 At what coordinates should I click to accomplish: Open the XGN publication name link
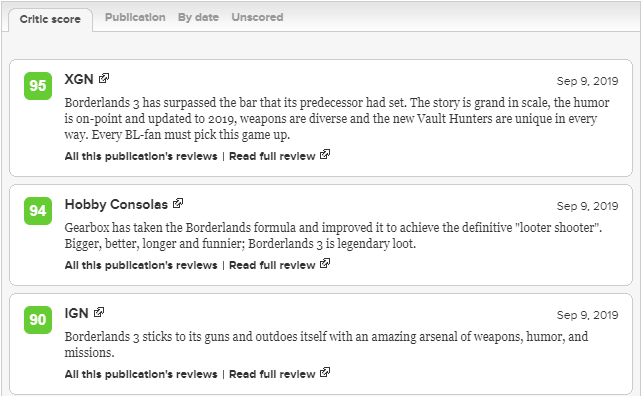click(79, 79)
